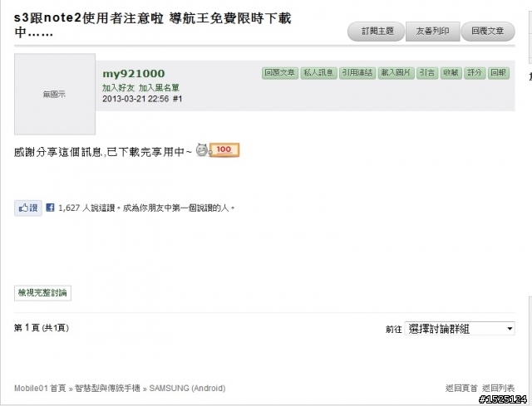Click the 訂閱主題 subscribe button
This screenshot has width=532, height=406.
pos(376,32)
